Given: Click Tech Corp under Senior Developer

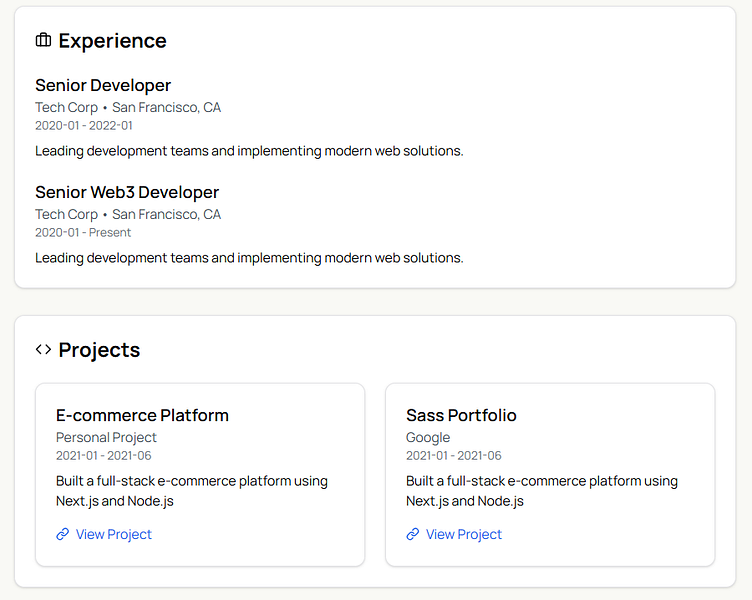Looking at the screenshot, I should point(67,108).
